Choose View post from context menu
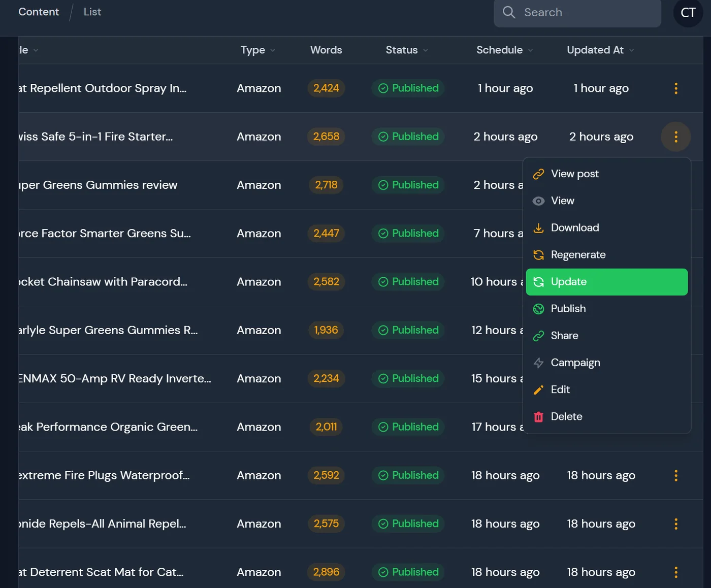 [x=607, y=174]
